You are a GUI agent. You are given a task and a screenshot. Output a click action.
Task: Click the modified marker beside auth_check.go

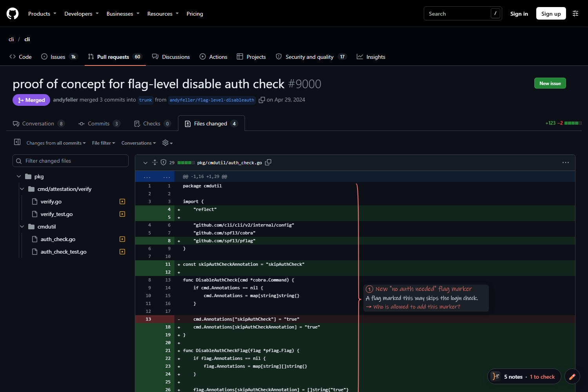tap(122, 239)
